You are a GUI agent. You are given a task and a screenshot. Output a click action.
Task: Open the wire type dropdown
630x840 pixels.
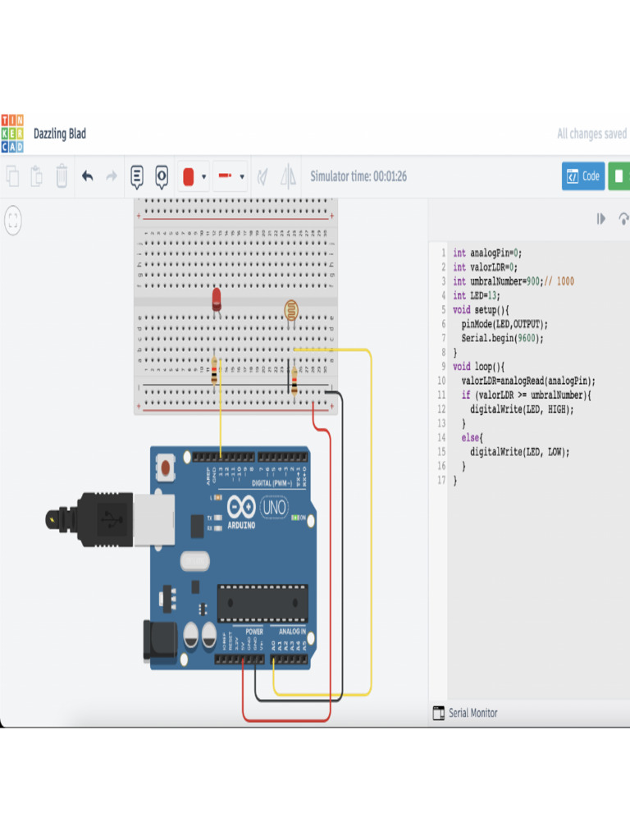[x=230, y=176]
